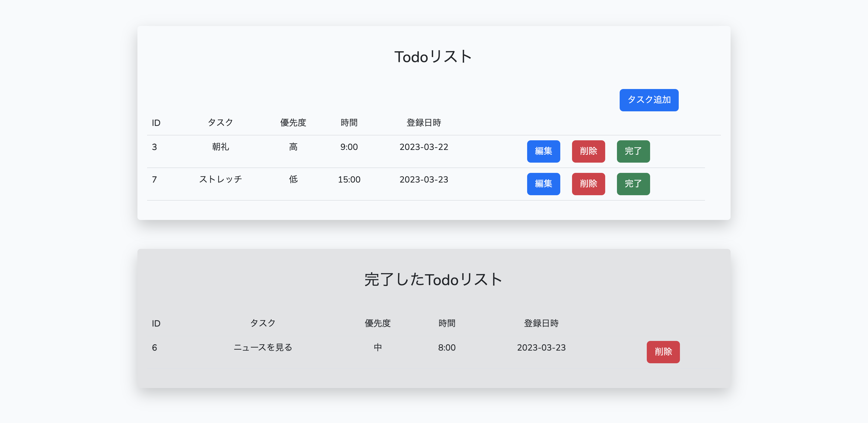
Task: Delete the 朝礼 task with 削除
Action: [588, 151]
